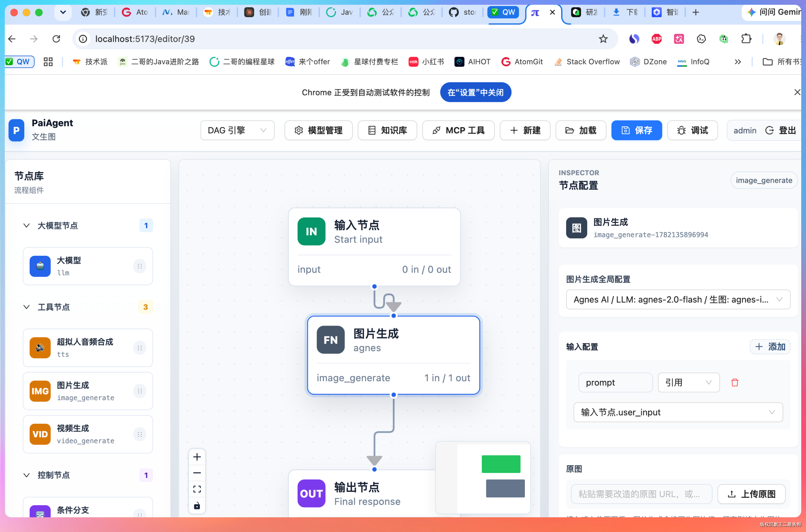
Task: Zoom in the canvas with plus control
Action: point(197,457)
